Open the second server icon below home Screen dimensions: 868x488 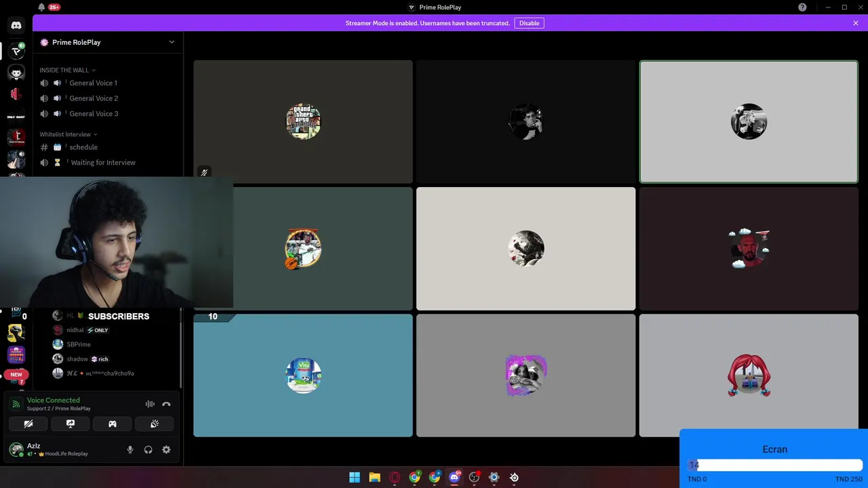[x=16, y=73]
